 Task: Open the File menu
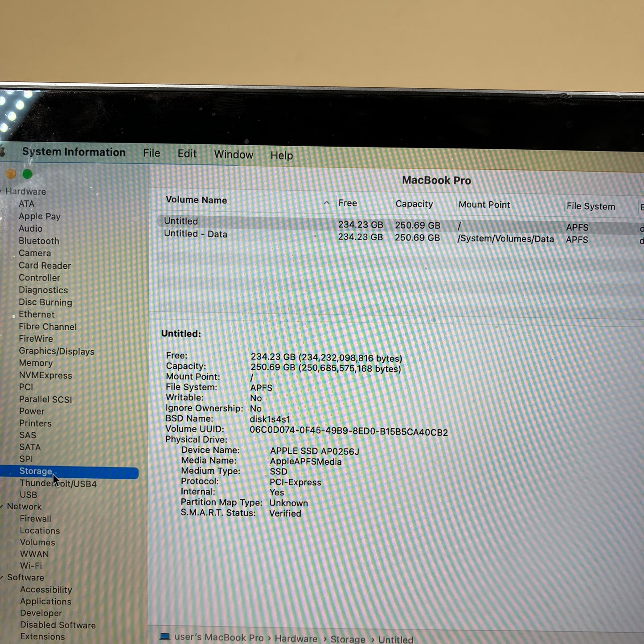(x=152, y=153)
